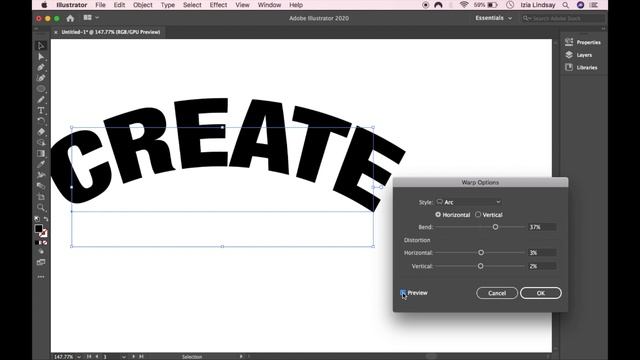Click the Wi-Fi status icon
This screenshot has height=360, width=640.
(464, 5)
